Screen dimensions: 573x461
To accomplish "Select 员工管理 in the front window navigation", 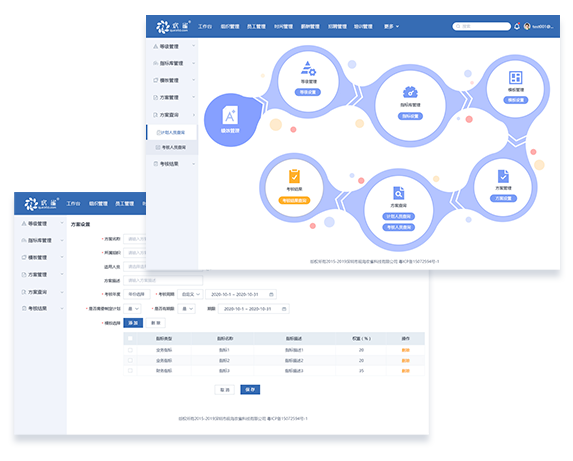I will point(256,26).
